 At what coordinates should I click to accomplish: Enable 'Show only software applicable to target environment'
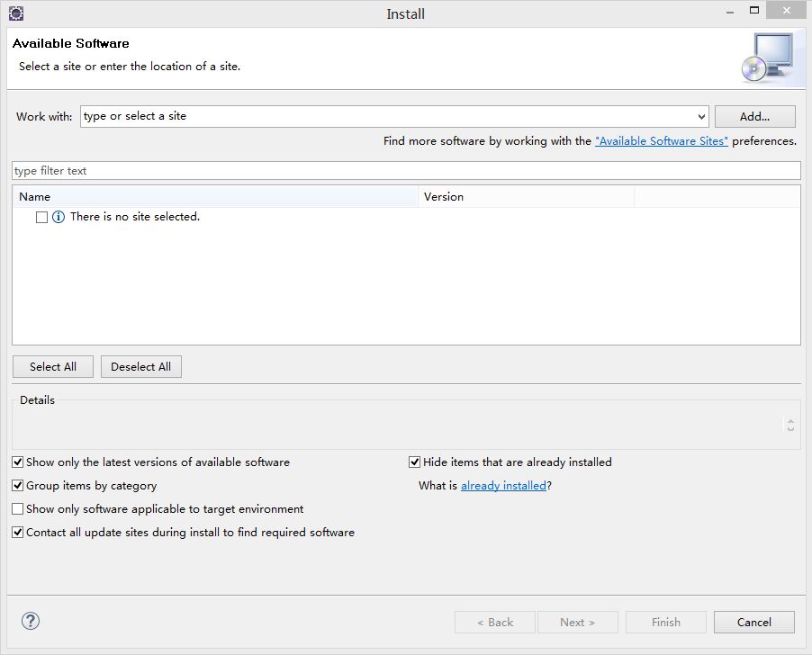tap(18, 509)
